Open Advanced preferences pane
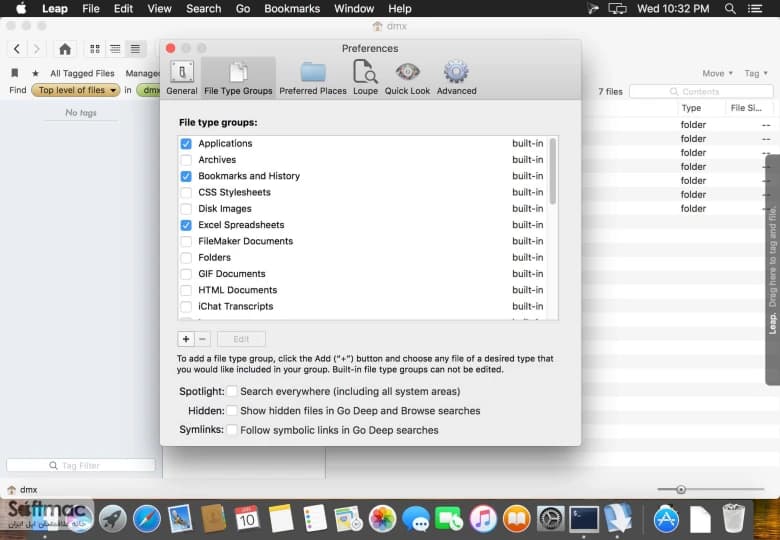The width and height of the screenshot is (780, 540). [x=456, y=78]
